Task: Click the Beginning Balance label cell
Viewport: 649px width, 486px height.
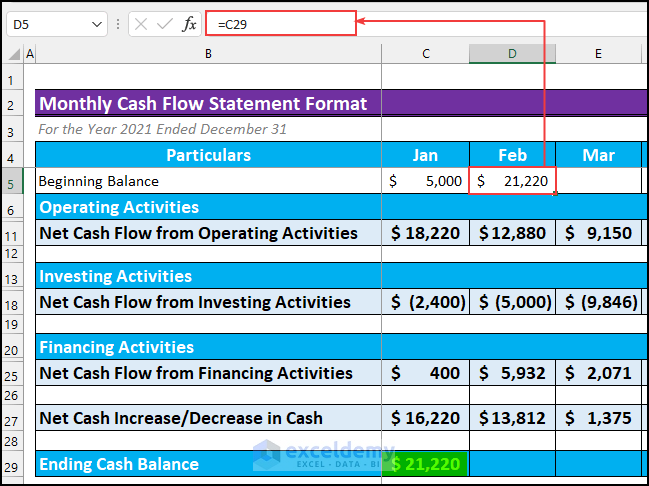Action: click(x=209, y=181)
